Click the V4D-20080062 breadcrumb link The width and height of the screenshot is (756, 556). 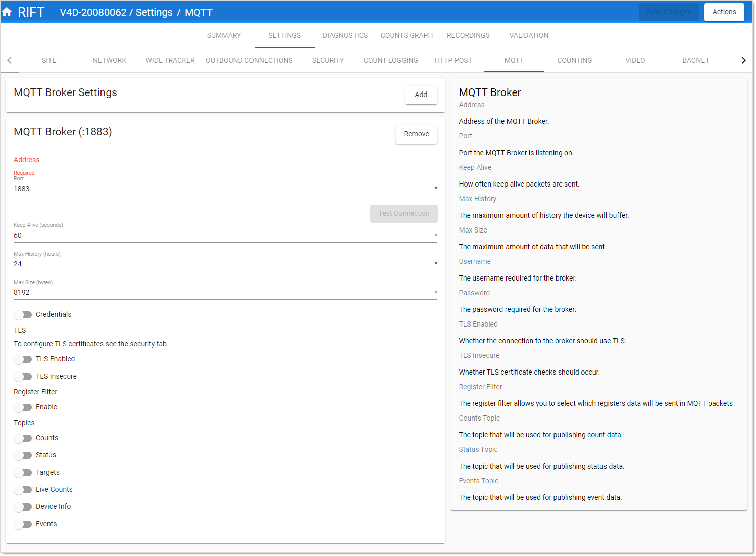pos(93,12)
